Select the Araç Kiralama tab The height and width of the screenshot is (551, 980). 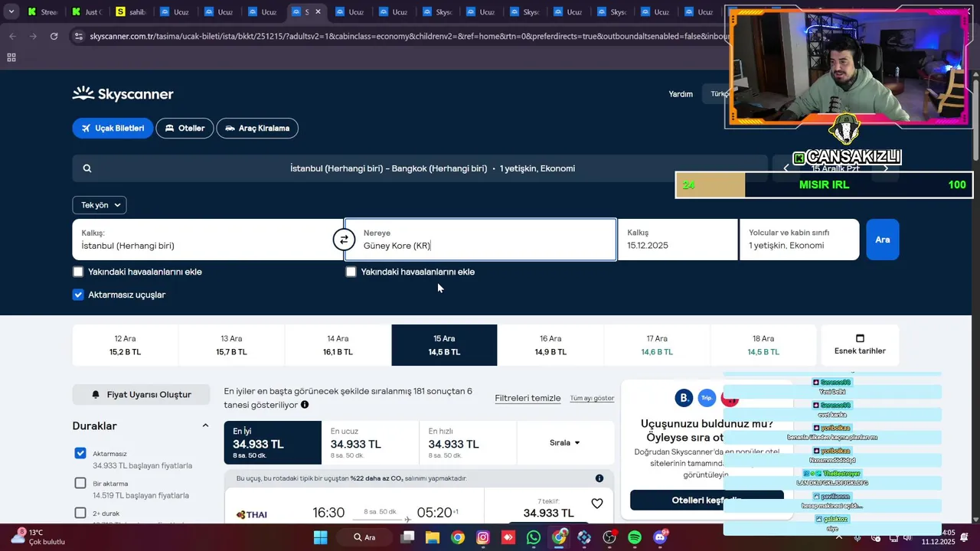point(257,129)
